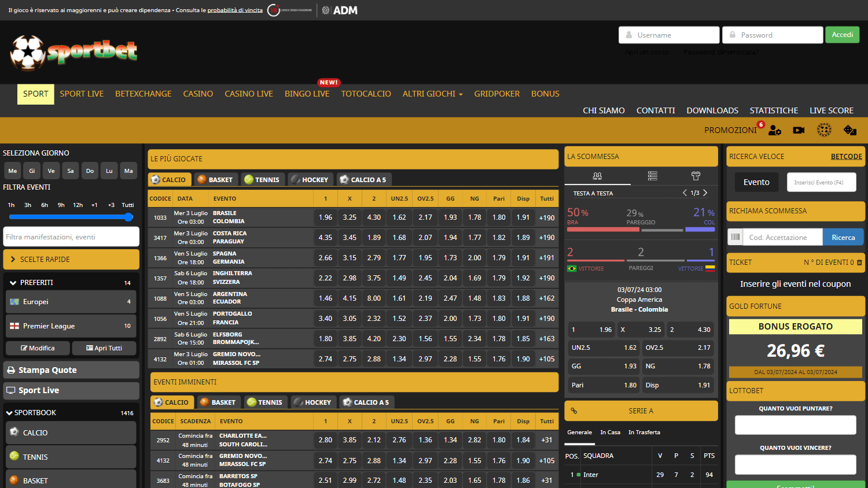This screenshot has width=868, height=488.
Task: Open Premier League favorite with England flag
Action: (x=71, y=326)
